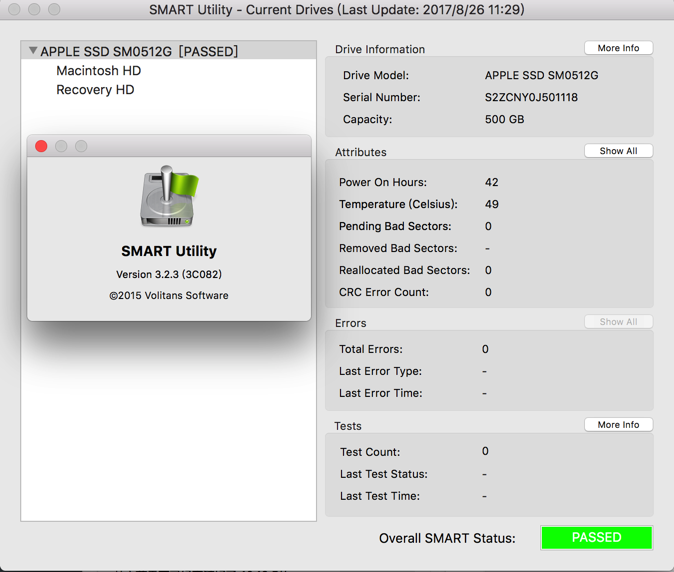Click serial number S2ZCNY0J501118
Screen dimensions: 674x572
pos(531,98)
